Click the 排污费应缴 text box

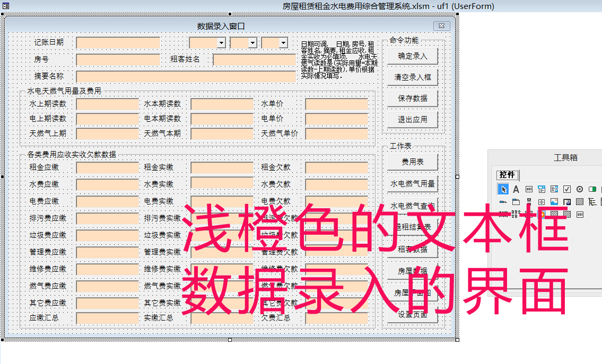[108, 218]
